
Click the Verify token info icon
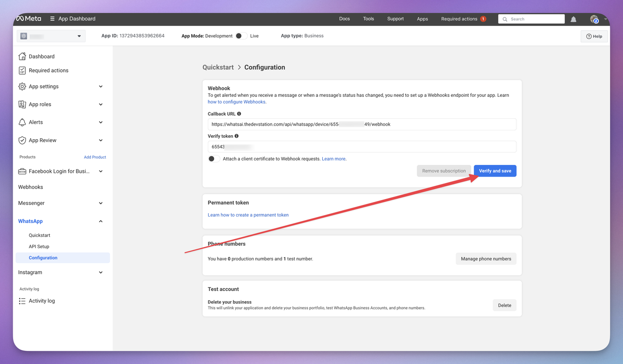click(237, 136)
